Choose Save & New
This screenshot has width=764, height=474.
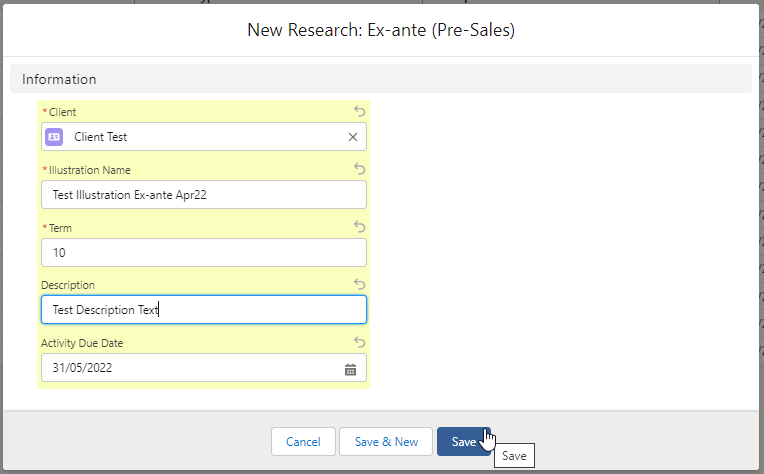click(x=386, y=442)
